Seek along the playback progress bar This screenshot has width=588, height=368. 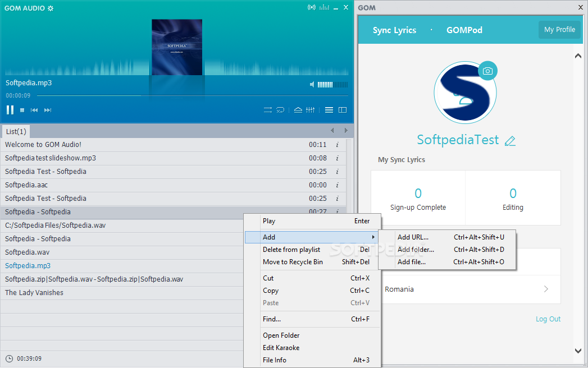pyautogui.click(x=193, y=95)
